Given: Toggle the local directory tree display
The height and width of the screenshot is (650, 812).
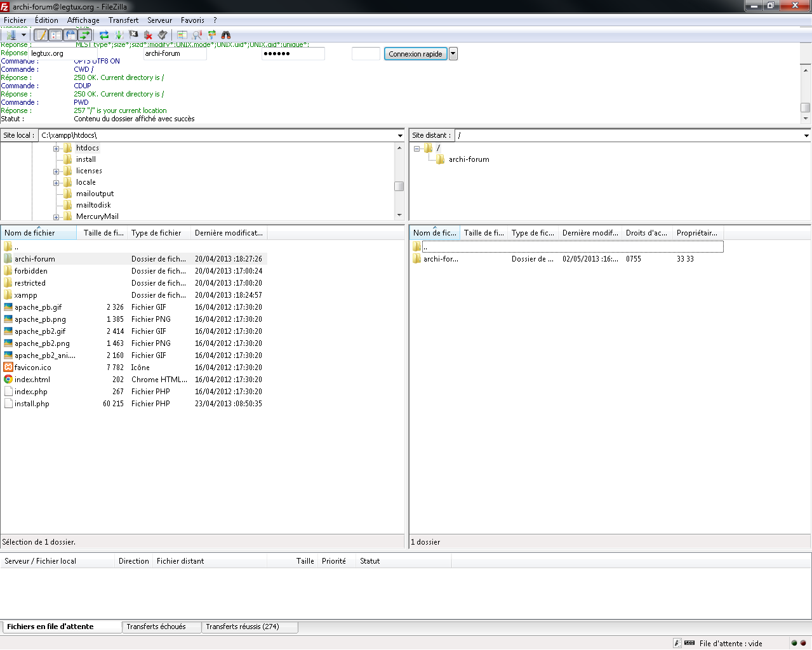Looking at the screenshot, I should (56, 35).
